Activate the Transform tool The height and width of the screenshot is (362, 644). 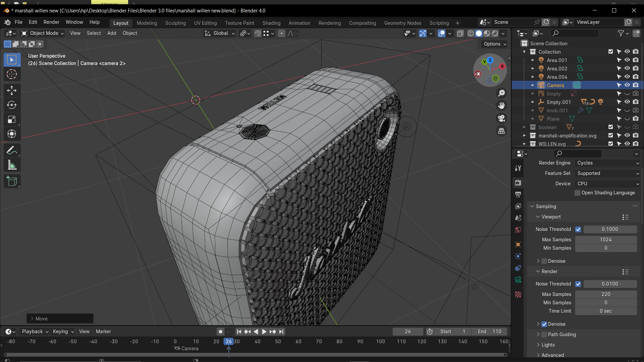[x=12, y=134]
